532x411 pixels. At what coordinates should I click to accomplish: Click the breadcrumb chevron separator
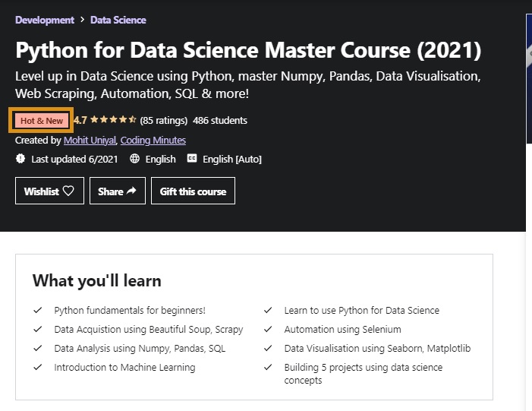[x=82, y=21]
